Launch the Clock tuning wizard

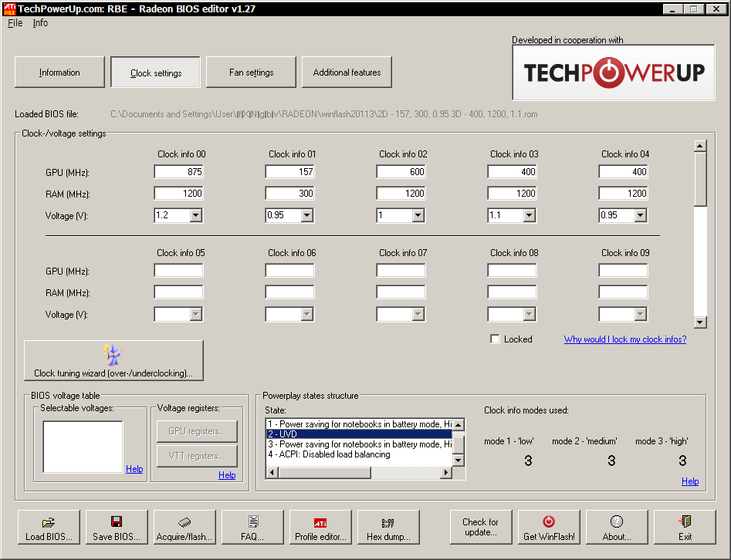pos(113,361)
